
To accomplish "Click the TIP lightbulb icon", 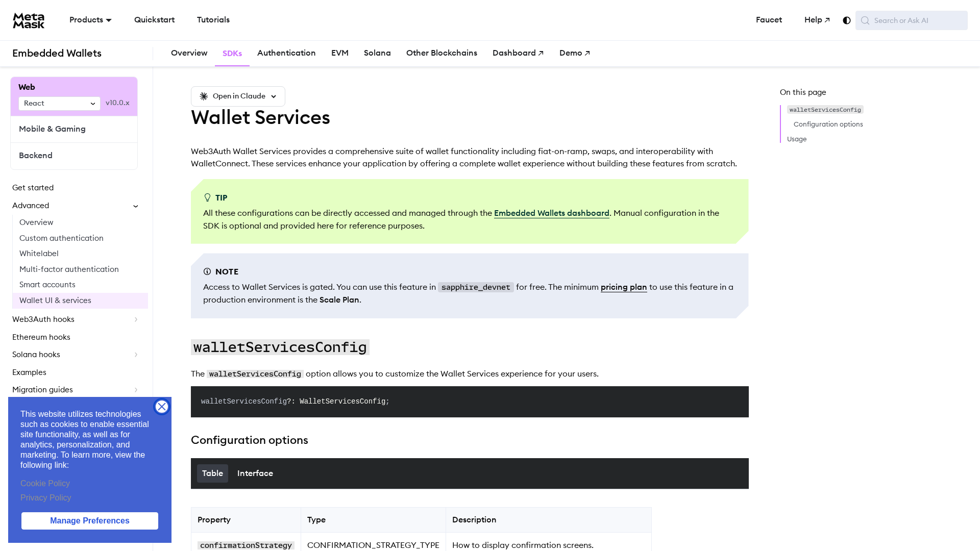I will (207, 197).
